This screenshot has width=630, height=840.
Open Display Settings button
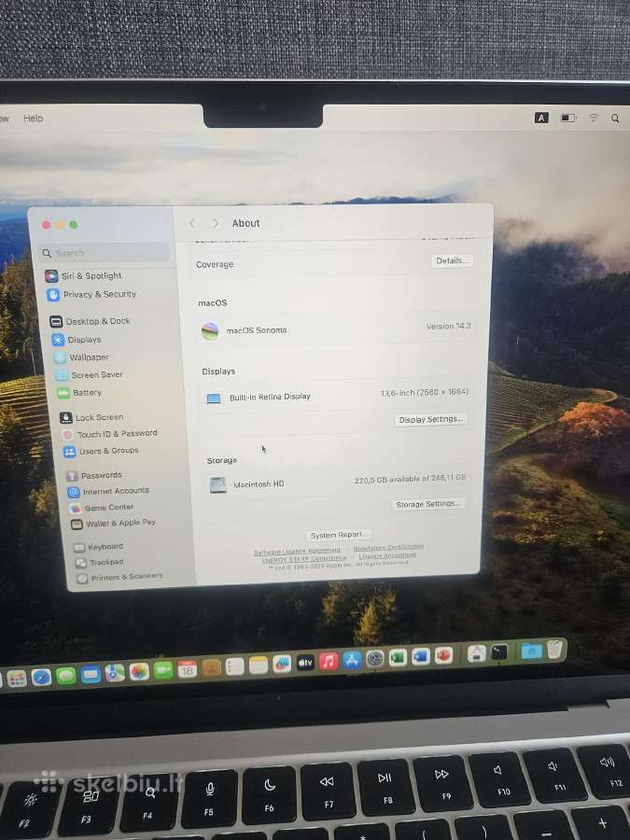pos(431,419)
